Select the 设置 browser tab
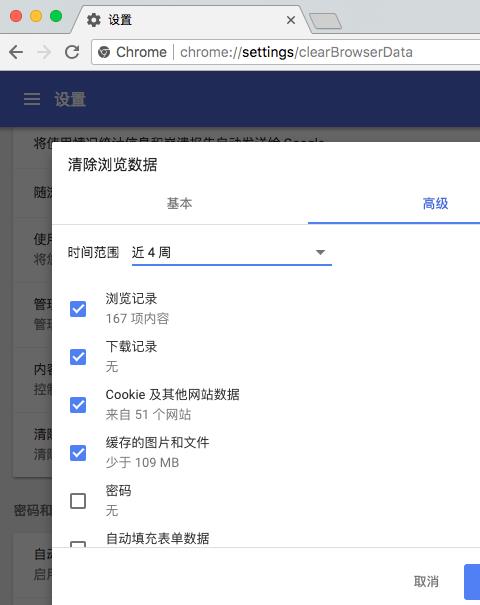Image resolution: width=480 pixels, height=605 pixels. [191, 20]
